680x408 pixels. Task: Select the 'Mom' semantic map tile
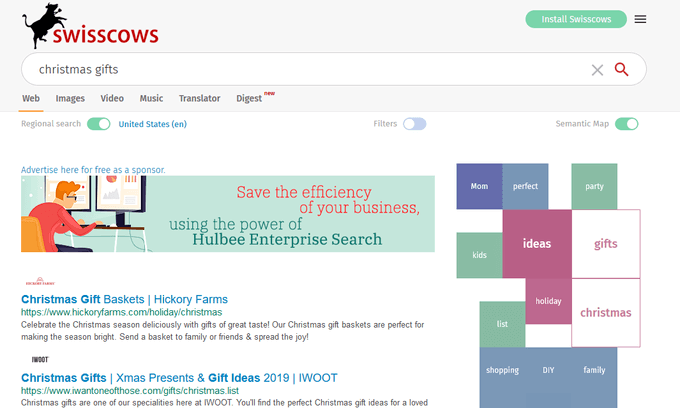(x=479, y=186)
